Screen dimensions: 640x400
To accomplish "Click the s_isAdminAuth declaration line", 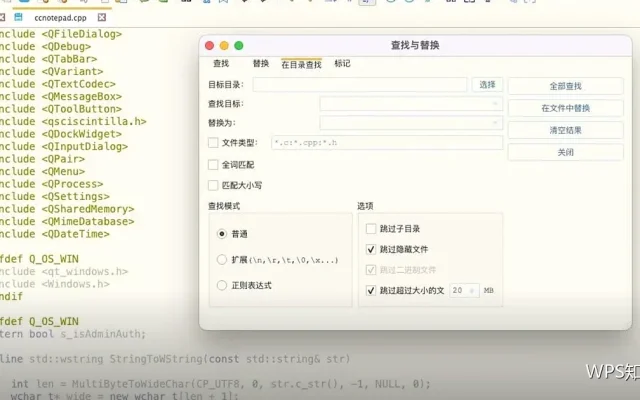I will pyautogui.click(x=73, y=334).
